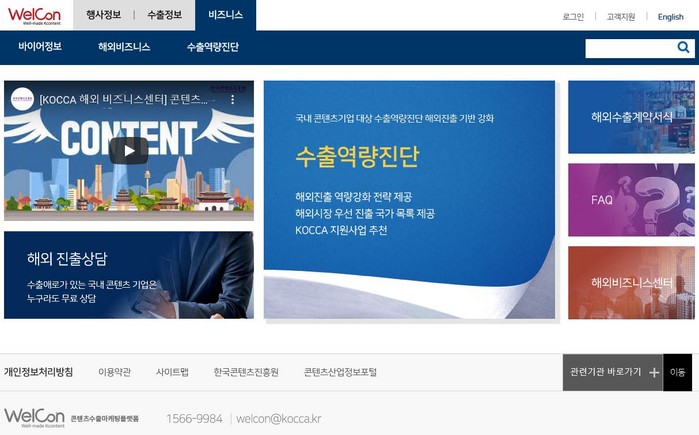Click the search magnifier icon
The width and height of the screenshot is (699, 435).
683,47
